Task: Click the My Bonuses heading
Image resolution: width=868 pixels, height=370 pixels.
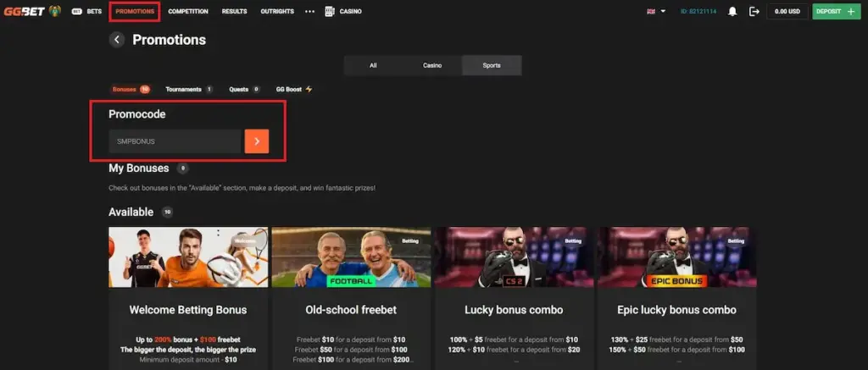Action: point(138,168)
